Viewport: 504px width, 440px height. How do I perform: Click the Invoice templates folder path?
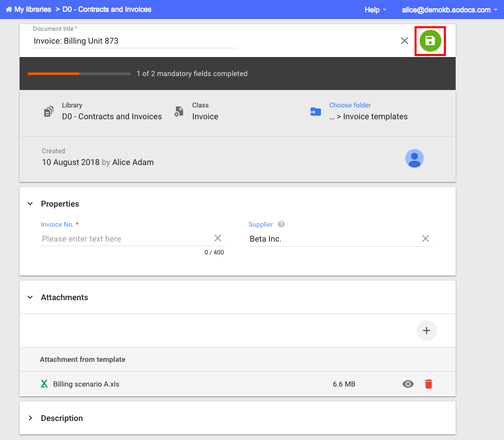pyautogui.click(x=368, y=116)
